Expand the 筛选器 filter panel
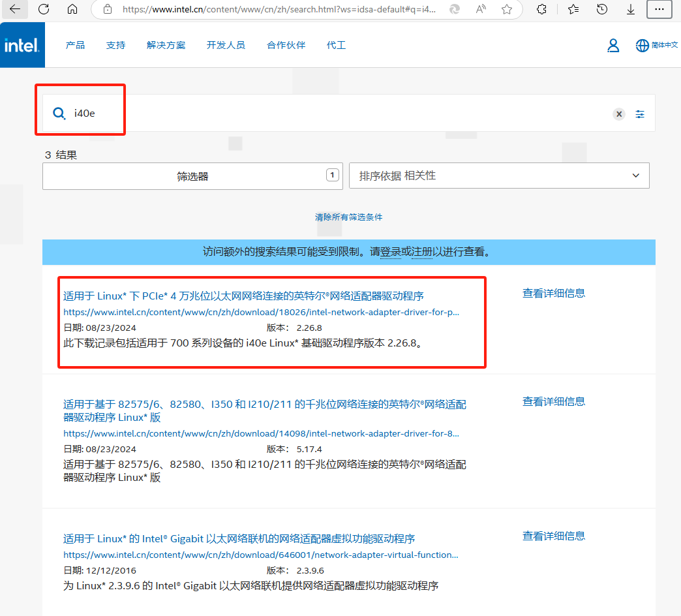Image resolution: width=681 pixels, height=616 pixels. click(192, 176)
